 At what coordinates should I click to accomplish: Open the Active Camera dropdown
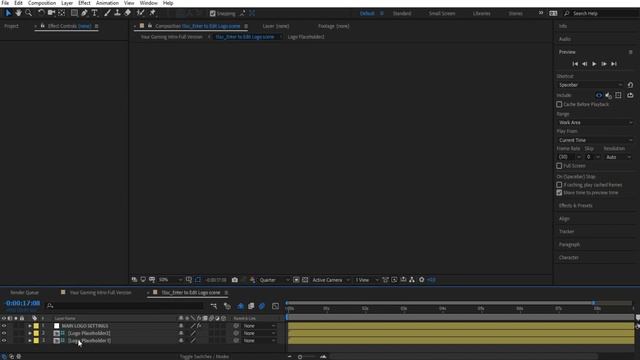pyautogui.click(x=331, y=280)
